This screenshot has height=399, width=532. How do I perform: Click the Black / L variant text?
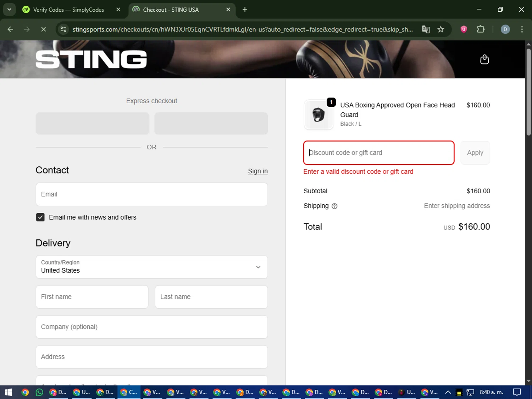pos(351,124)
